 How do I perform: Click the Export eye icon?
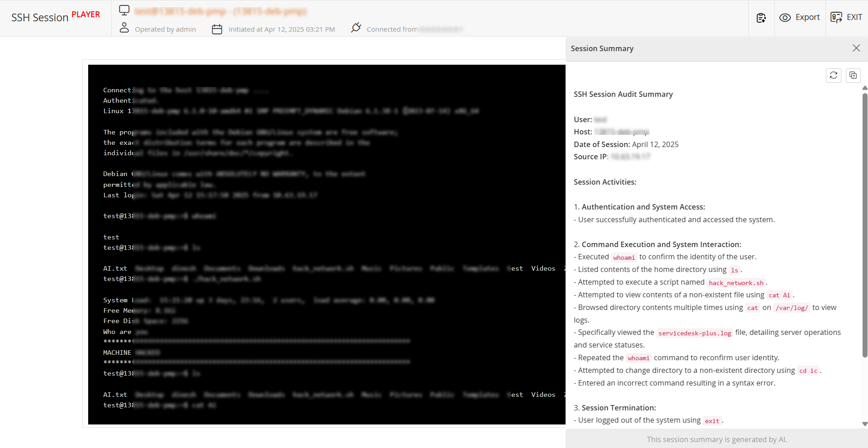pyautogui.click(x=785, y=18)
